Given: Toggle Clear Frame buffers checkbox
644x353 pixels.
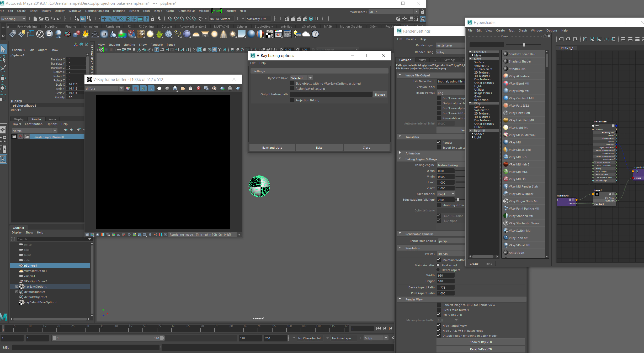Looking at the screenshot, I should (x=439, y=310).
